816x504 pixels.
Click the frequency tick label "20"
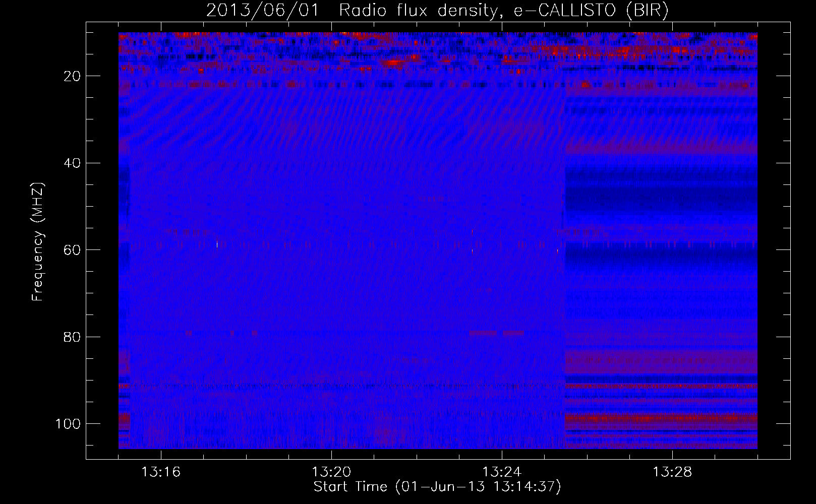coord(73,76)
